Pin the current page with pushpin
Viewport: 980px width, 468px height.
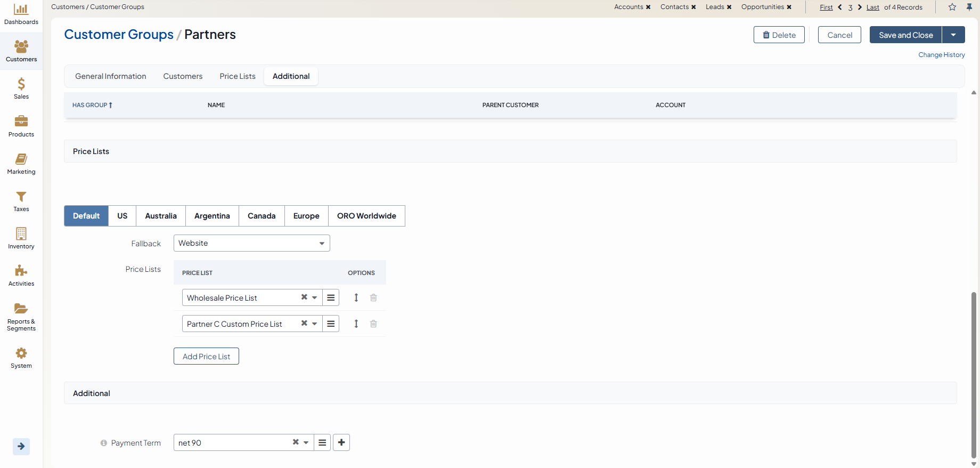click(969, 7)
